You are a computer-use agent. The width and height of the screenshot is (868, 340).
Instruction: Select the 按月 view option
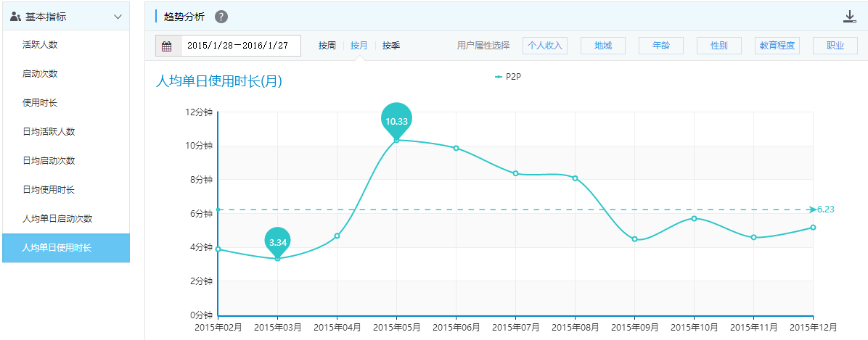pos(359,46)
